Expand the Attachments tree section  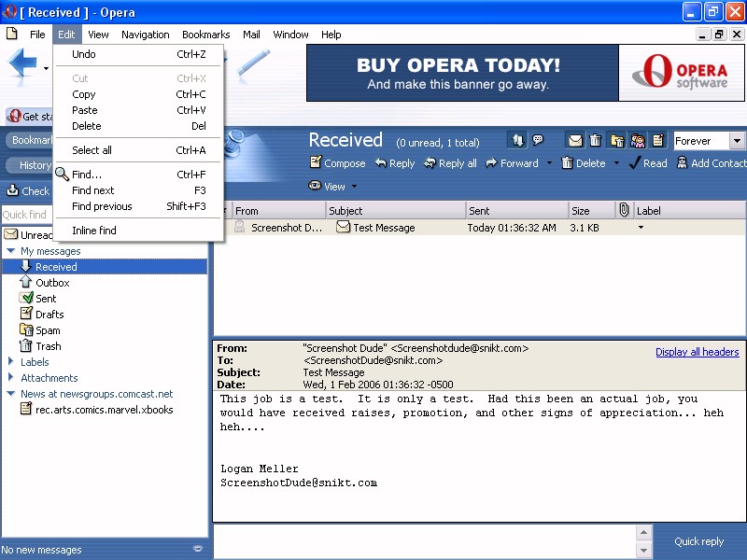coord(10,377)
